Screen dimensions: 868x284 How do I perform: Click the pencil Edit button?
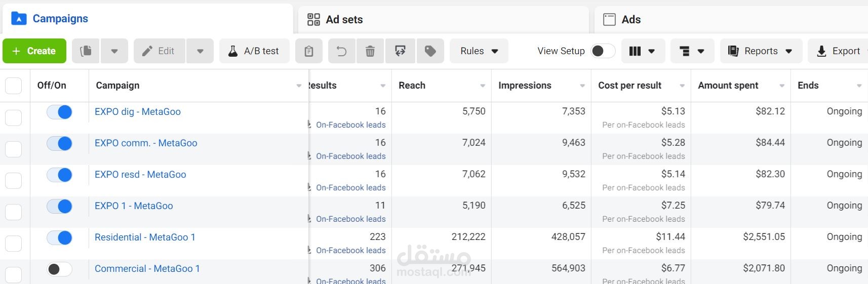(159, 51)
